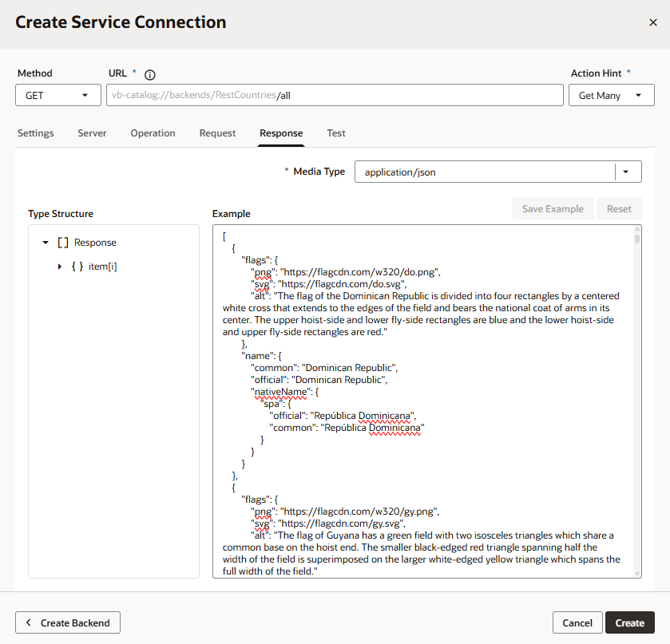Open the Action Hint Get Many dropdown
The height and width of the screenshot is (644, 670).
pos(612,95)
